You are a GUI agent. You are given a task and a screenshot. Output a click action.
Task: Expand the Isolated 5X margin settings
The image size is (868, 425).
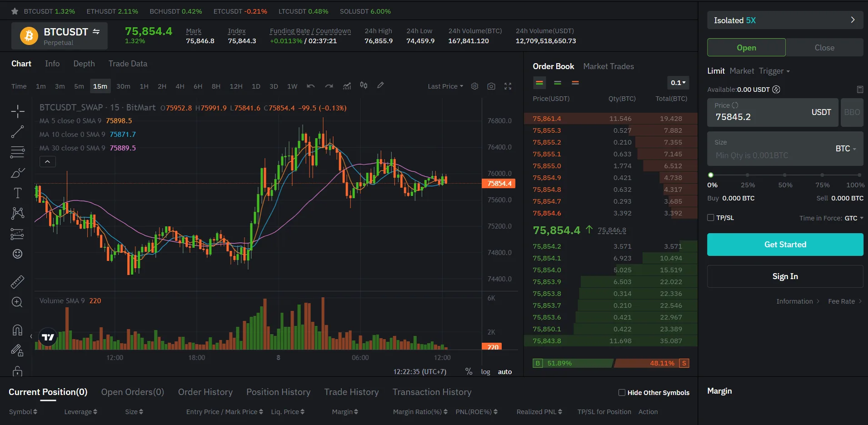(x=785, y=20)
